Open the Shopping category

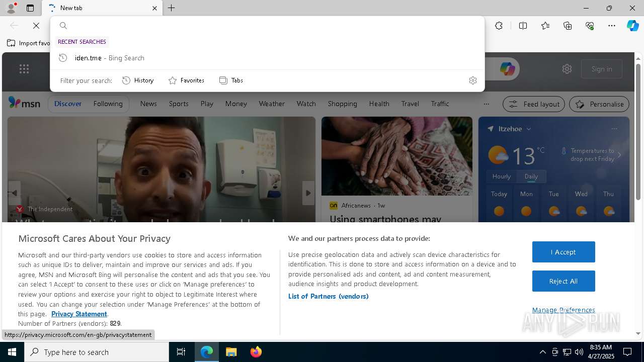[342, 104]
